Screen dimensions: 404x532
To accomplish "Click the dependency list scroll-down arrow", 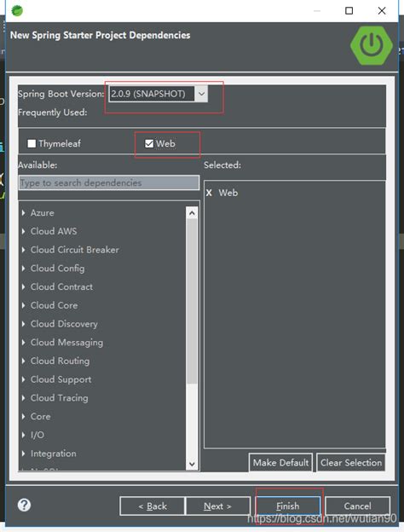I will 192,464.
